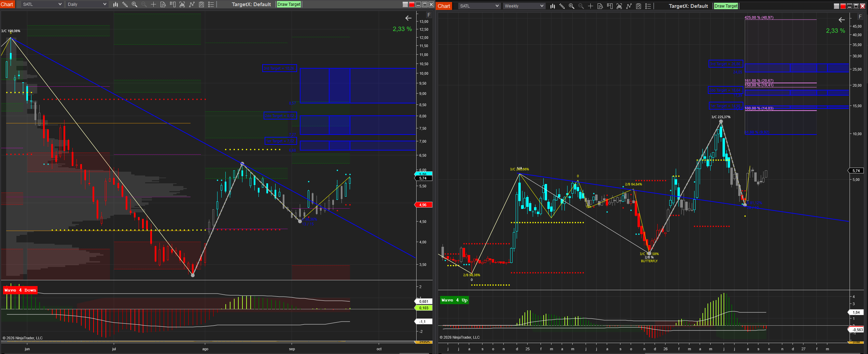Image resolution: width=868 pixels, height=354 pixels.
Task: Click the 5,74 price marker on Daily axis
Action: [423, 178]
